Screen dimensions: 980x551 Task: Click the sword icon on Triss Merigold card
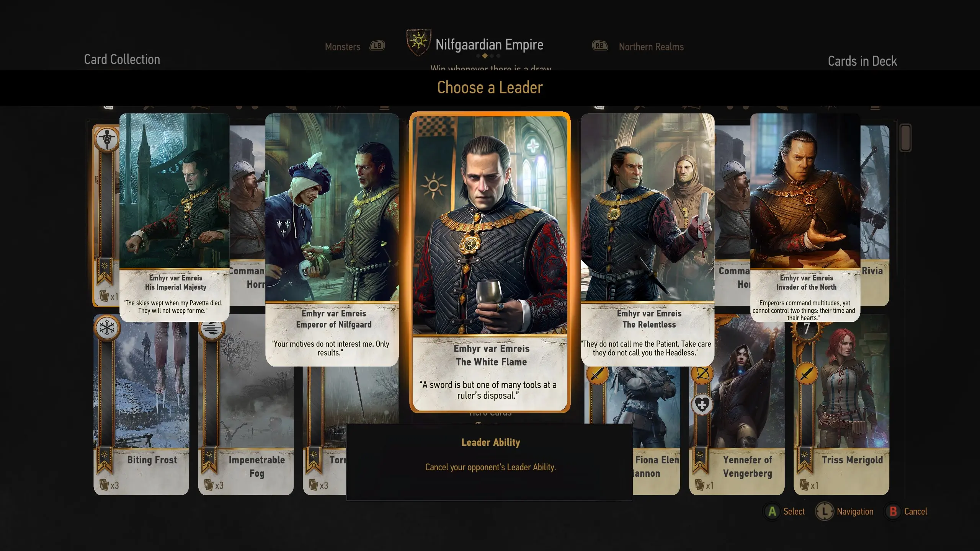pos(806,374)
